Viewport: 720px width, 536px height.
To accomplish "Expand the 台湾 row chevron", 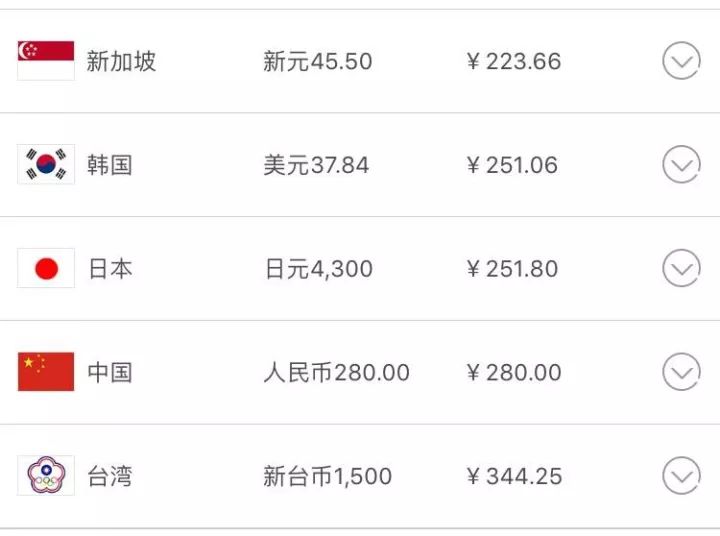I will (681, 476).
